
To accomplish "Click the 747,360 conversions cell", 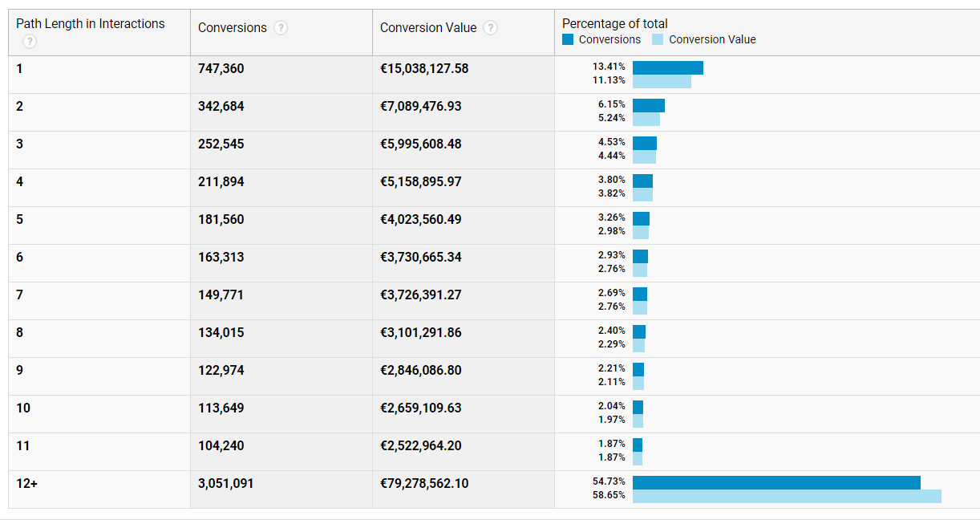I will click(x=221, y=69).
